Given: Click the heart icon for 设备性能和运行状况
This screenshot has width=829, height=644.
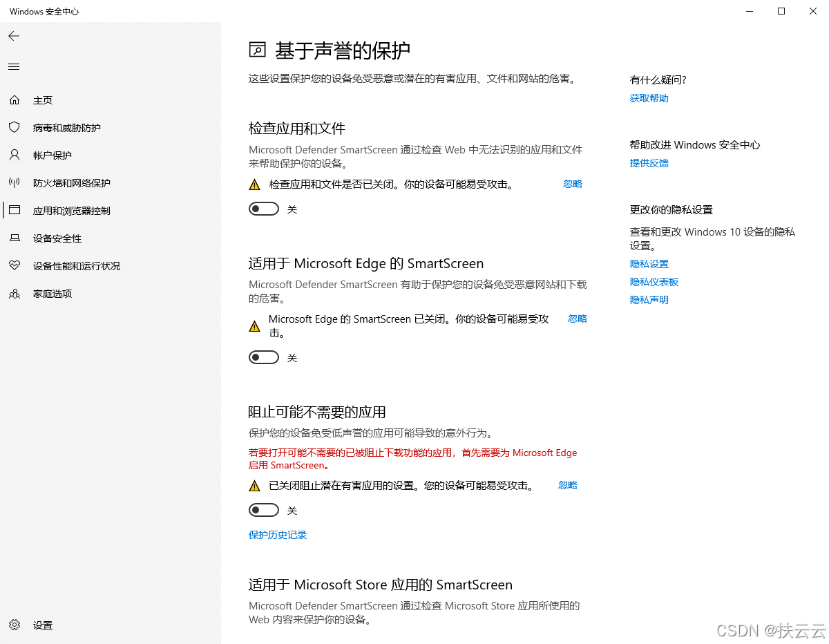Looking at the screenshot, I should tap(14, 266).
